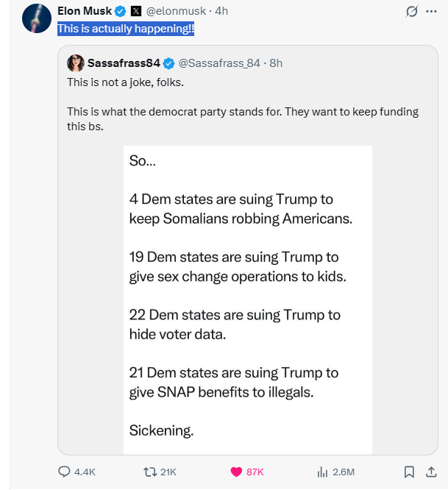
Task: Click the Sassafrass84 display name
Action: point(124,63)
